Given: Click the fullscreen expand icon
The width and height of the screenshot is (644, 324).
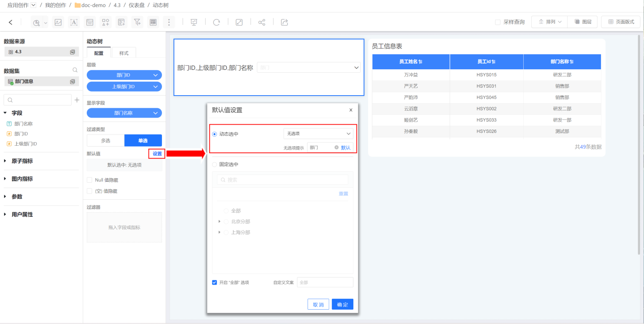Looking at the screenshot, I should (x=239, y=22).
